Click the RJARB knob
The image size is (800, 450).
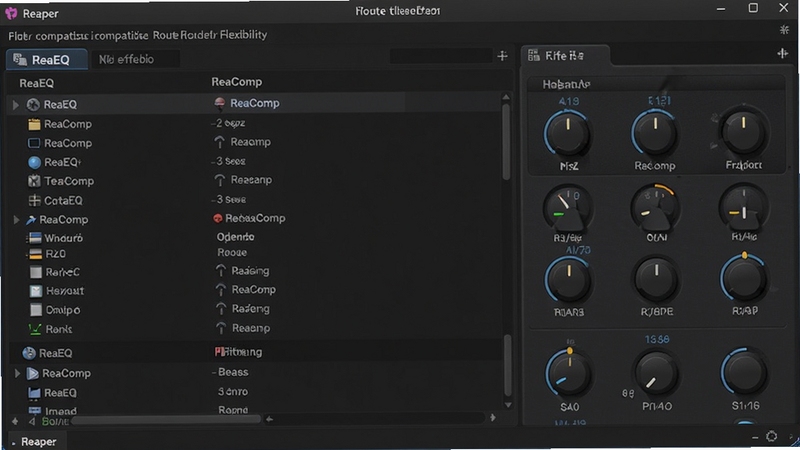(x=568, y=280)
